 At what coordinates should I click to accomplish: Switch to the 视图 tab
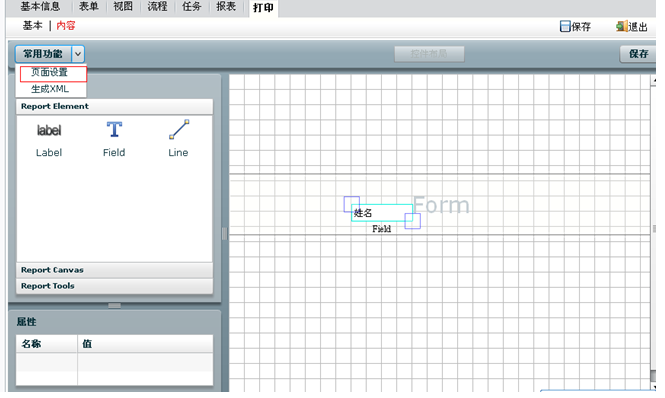(x=123, y=6)
